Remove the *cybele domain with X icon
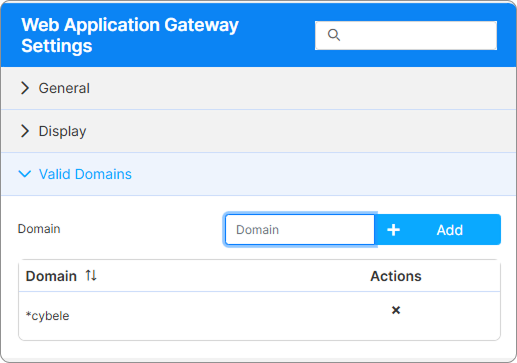 (x=396, y=310)
